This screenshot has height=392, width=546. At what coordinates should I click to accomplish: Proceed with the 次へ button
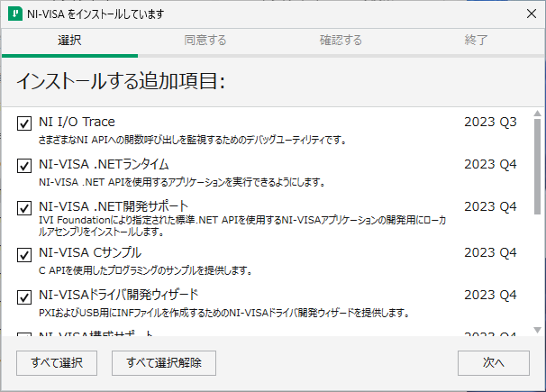(x=494, y=363)
